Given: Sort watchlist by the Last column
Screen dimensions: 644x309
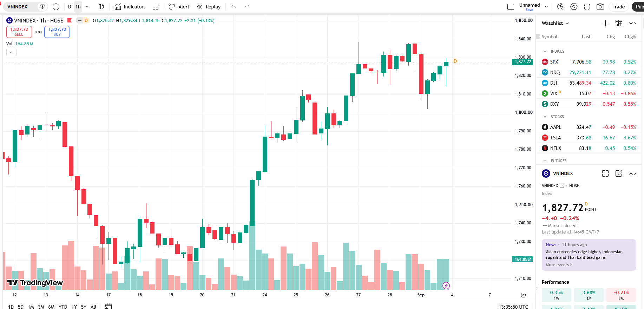Looking at the screenshot, I should 586,37.
